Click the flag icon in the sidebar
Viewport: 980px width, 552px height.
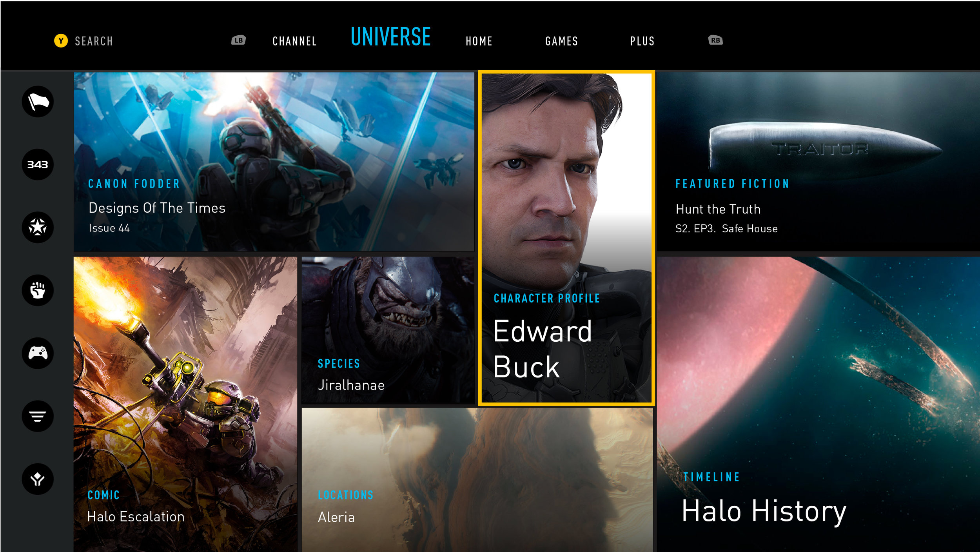click(x=38, y=102)
